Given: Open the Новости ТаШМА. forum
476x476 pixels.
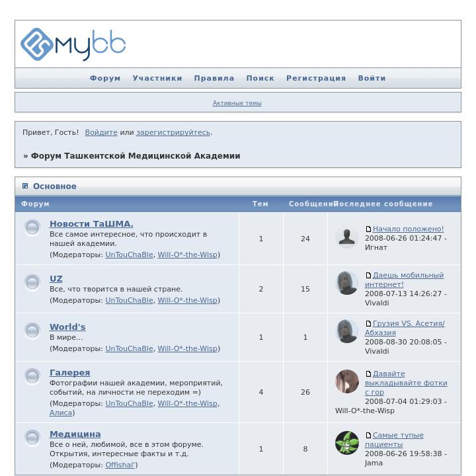Looking at the screenshot, I should 91,223.
